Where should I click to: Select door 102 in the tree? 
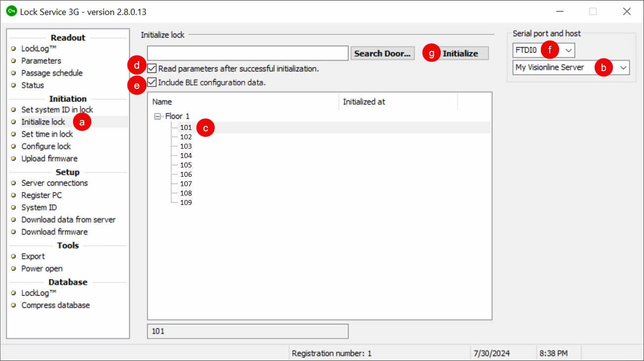[x=186, y=137]
